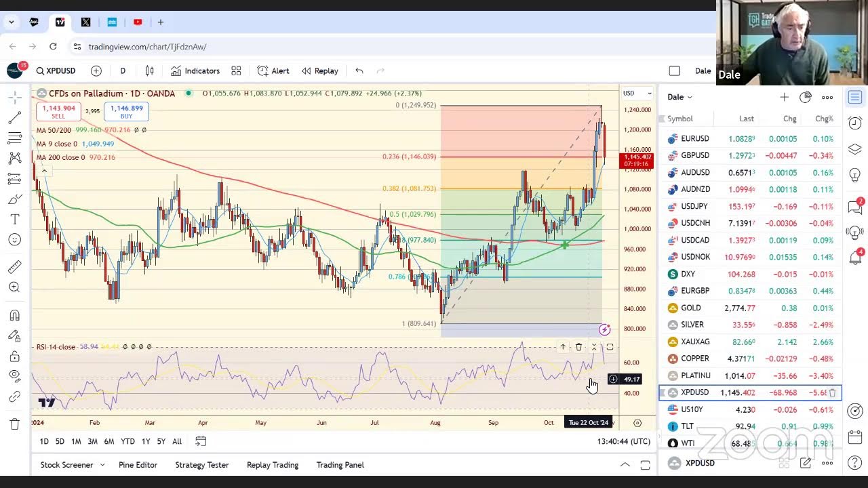Set chart range to 1D
The image size is (868, 488).
44,441
